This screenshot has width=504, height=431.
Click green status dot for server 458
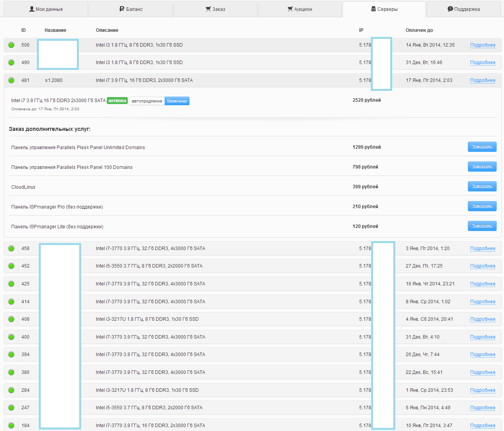pyautogui.click(x=11, y=249)
